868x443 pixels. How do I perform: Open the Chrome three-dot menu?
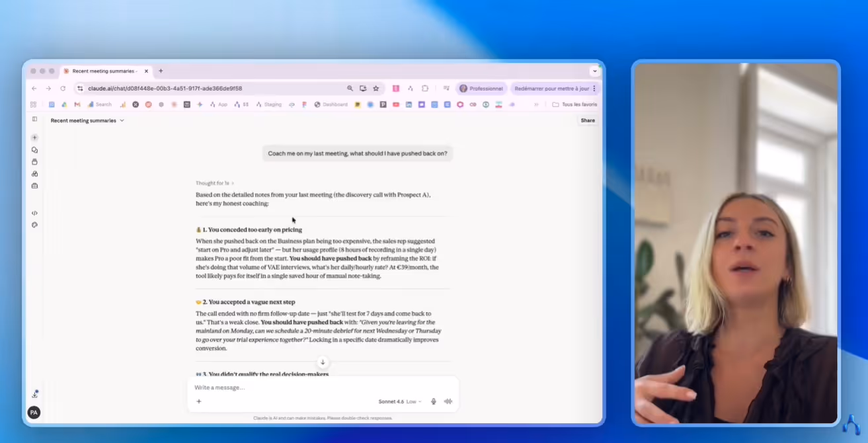pyautogui.click(x=594, y=88)
